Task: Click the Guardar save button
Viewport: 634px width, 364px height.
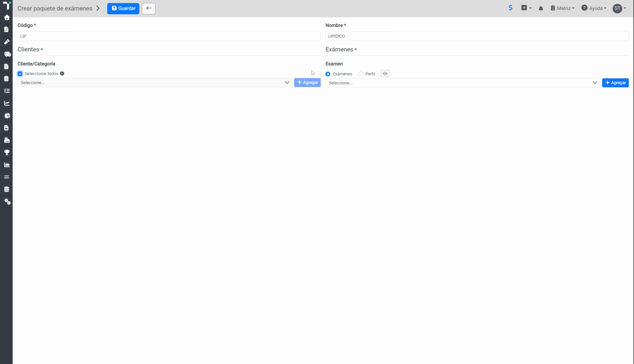Action: click(123, 8)
